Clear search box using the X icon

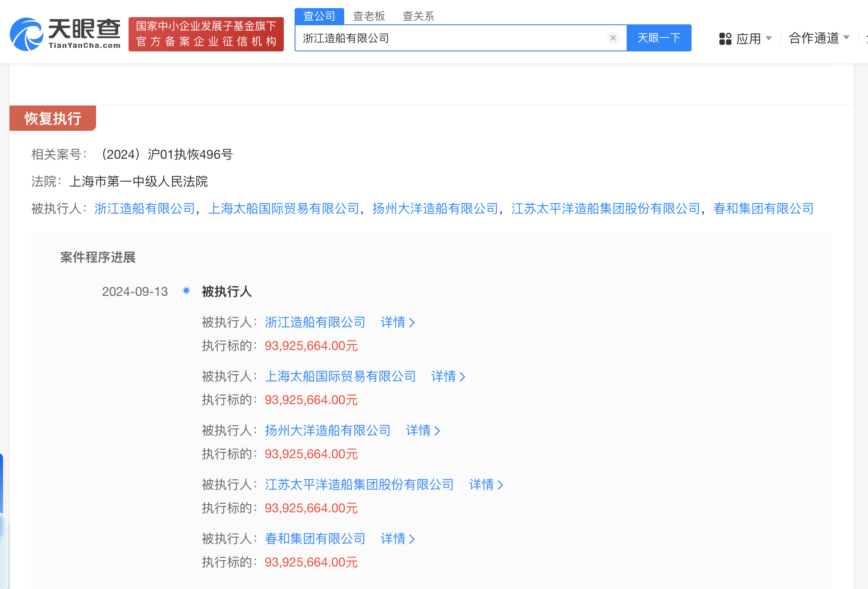613,38
